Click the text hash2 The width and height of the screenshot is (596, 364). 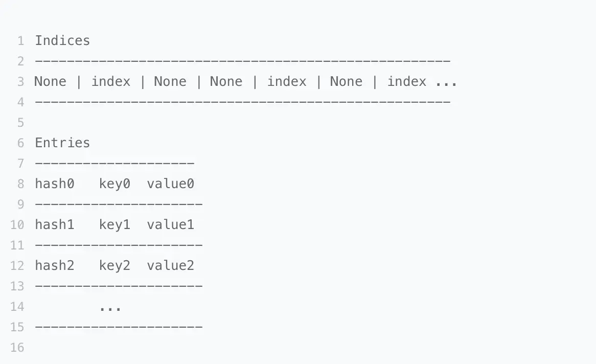[55, 266]
